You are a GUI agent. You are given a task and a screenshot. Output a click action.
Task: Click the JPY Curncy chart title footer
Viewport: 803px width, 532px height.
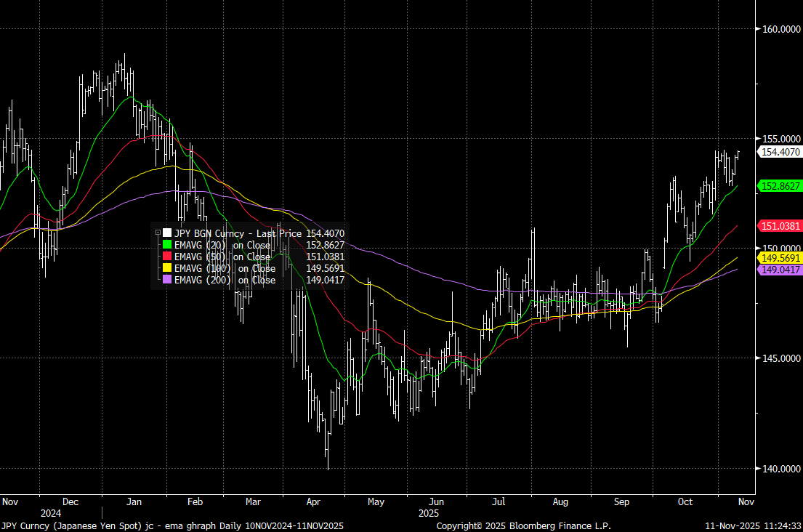pos(172,525)
